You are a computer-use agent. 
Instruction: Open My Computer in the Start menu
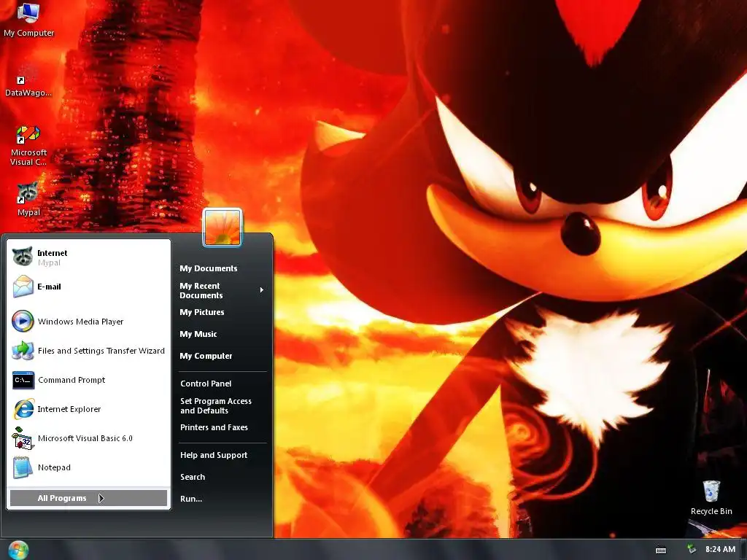tap(206, 356)
